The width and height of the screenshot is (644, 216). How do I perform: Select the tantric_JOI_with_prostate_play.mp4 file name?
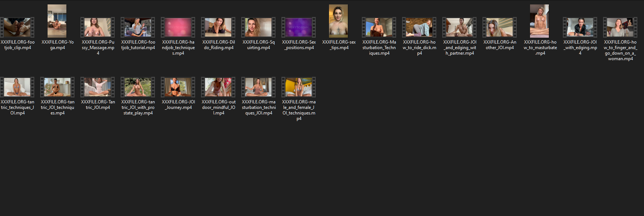tap(138, 107)
